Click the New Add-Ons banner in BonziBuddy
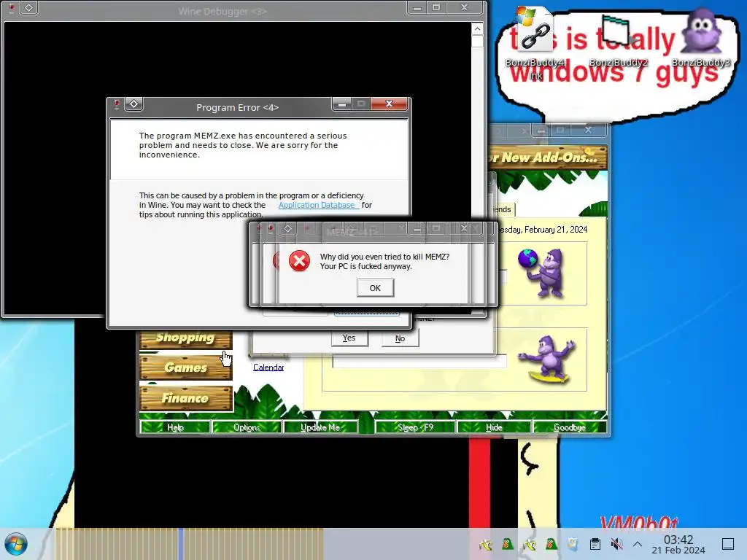This screenshot has height=560, width=747. pos(547,157)
